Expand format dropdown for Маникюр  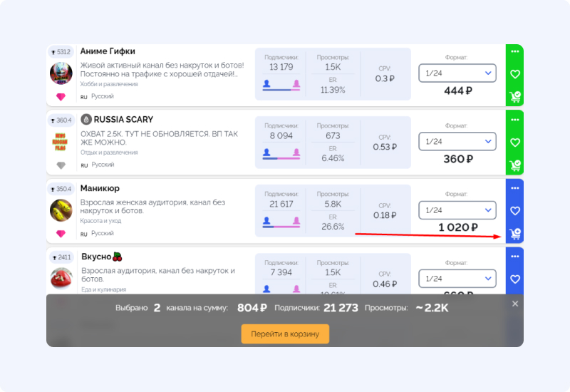click(457, 210)
